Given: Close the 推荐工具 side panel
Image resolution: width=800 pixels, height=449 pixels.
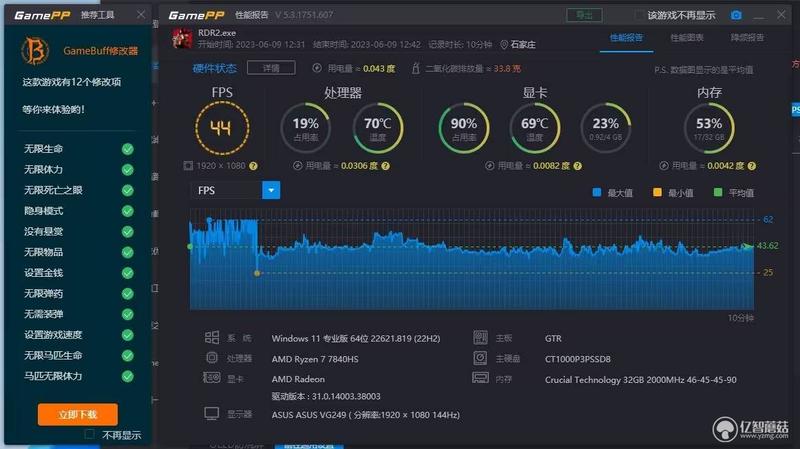Looking at the screenshot, I should (x=141, y=15).
